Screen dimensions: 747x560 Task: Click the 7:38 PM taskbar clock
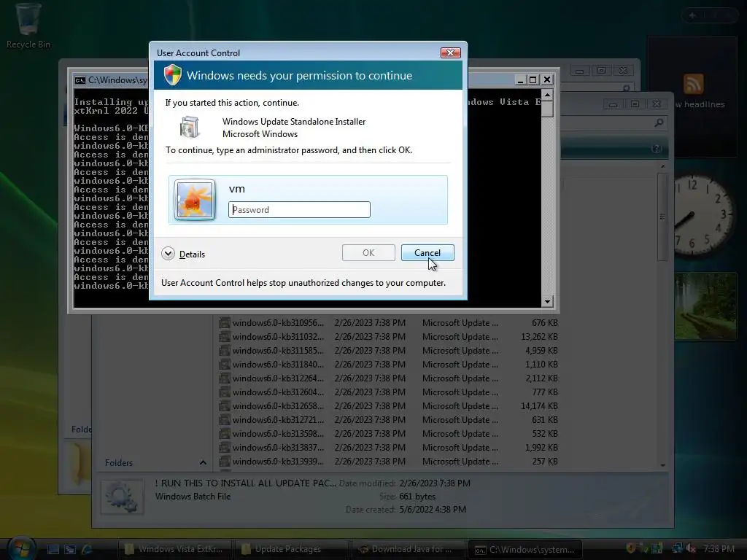719,548
